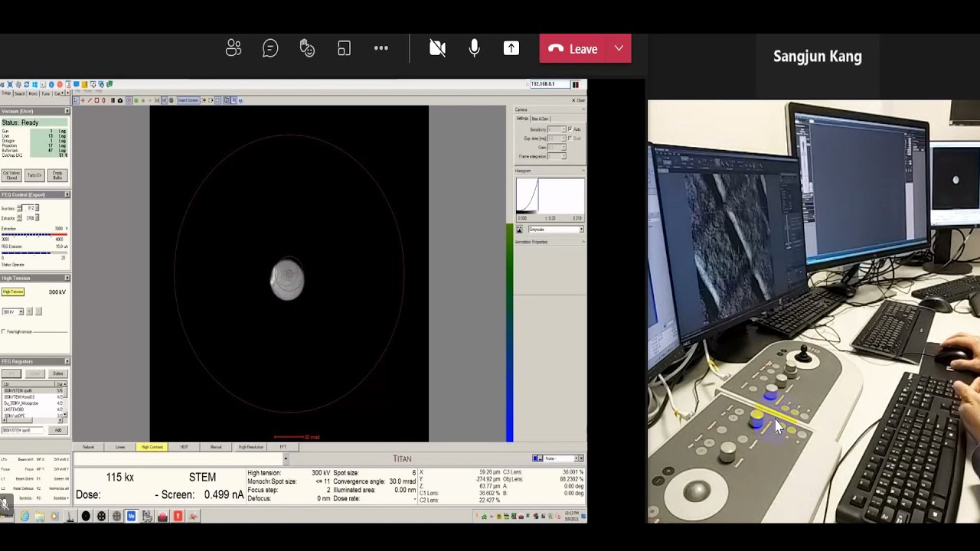Select the High Contrast display tab
Image resolution: width=980 pixels, height=551 pixels.
[152, 447]
